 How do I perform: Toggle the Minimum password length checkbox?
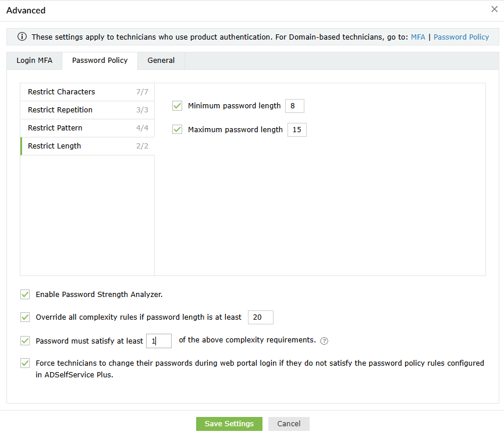click(177, 105)
